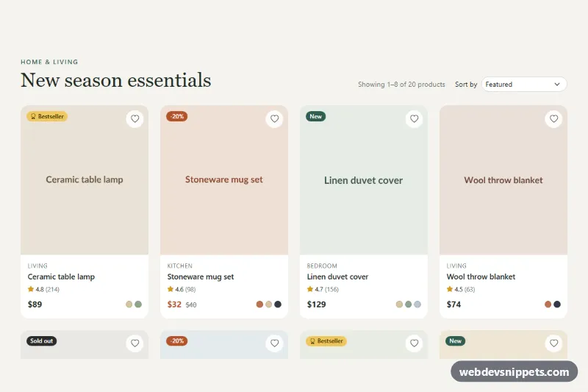
Task: Click the $89 price
Action: pyautogui.click(x=35, y=304)
